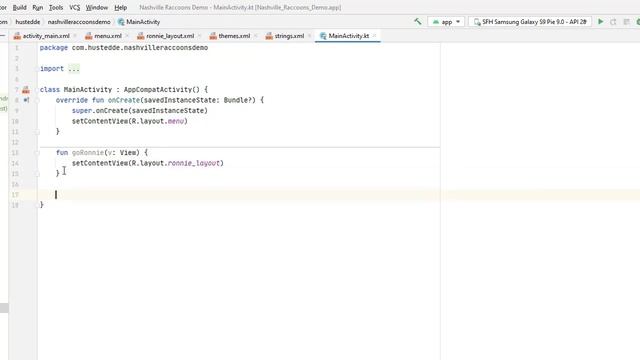Click the Kotlin class icon beside MainActivity breadcrumb

point(121,22)
